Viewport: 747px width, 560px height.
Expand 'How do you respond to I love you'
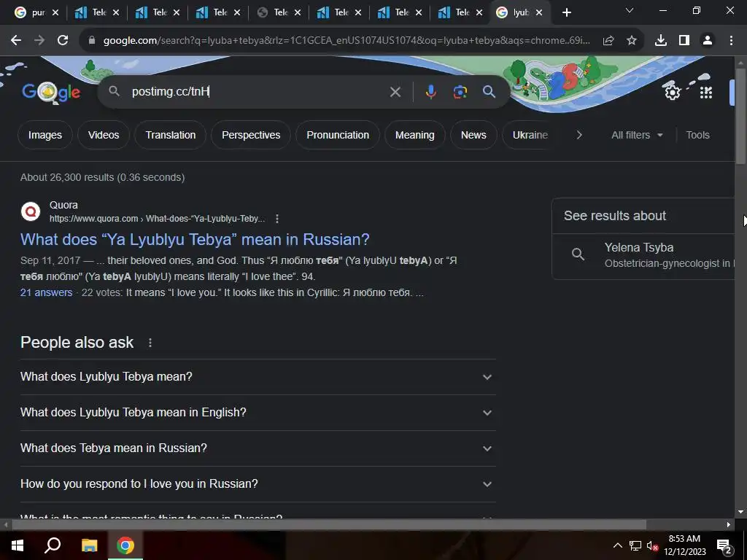[258, 484]
